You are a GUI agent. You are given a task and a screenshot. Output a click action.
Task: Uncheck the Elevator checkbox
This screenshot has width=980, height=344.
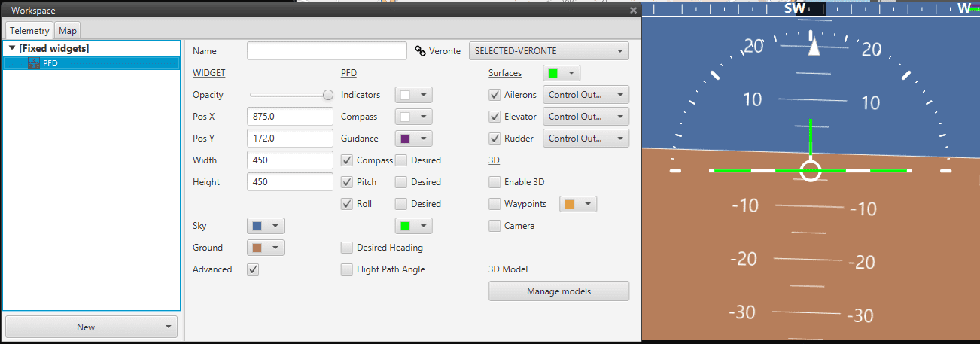495,117
